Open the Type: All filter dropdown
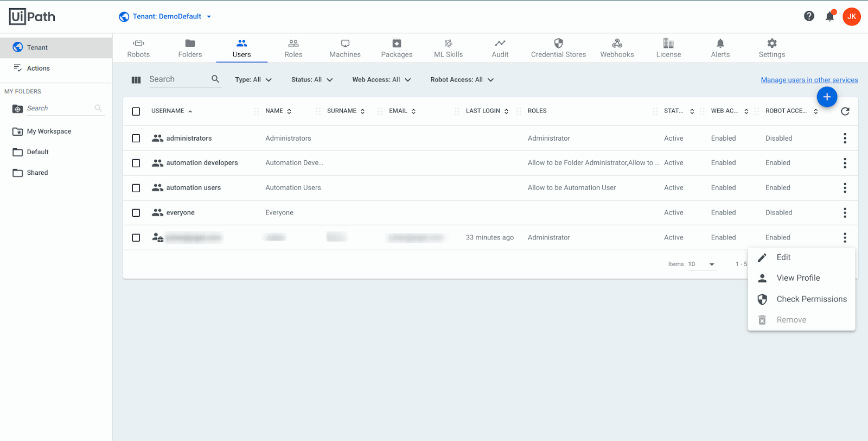 [x=253, y=79]
